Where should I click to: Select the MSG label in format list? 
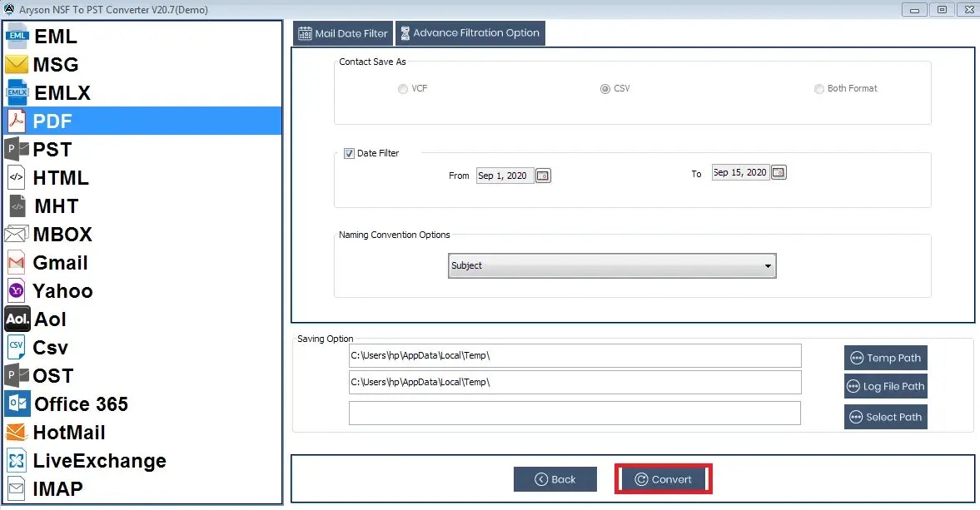click(56, 65)
